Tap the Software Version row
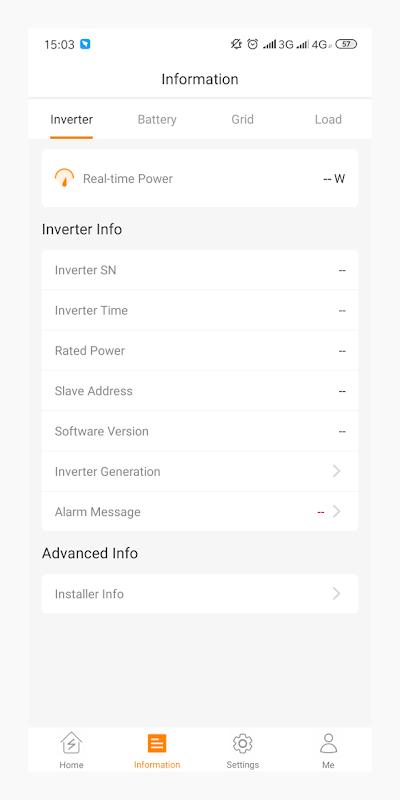400x800 pixels. 200,431
